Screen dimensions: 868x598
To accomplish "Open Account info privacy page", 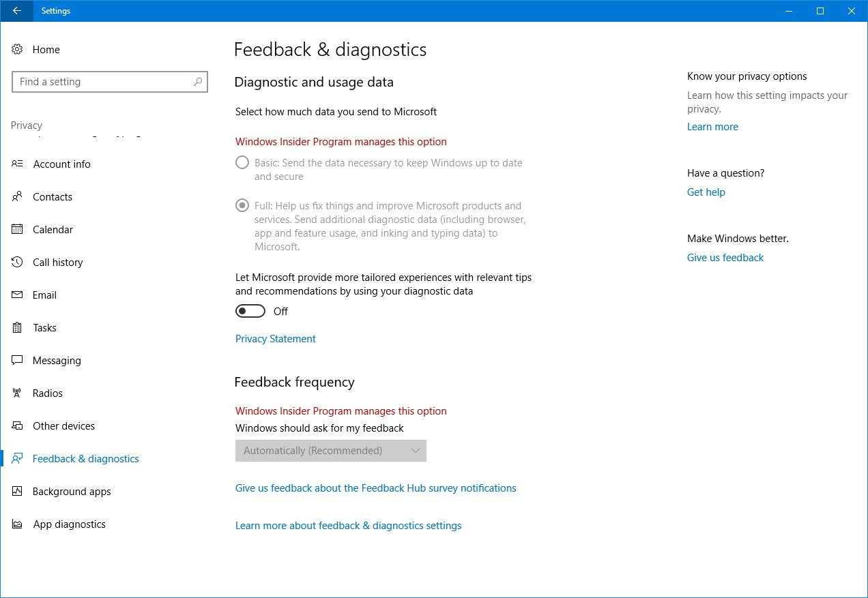I will pos(62,164).
